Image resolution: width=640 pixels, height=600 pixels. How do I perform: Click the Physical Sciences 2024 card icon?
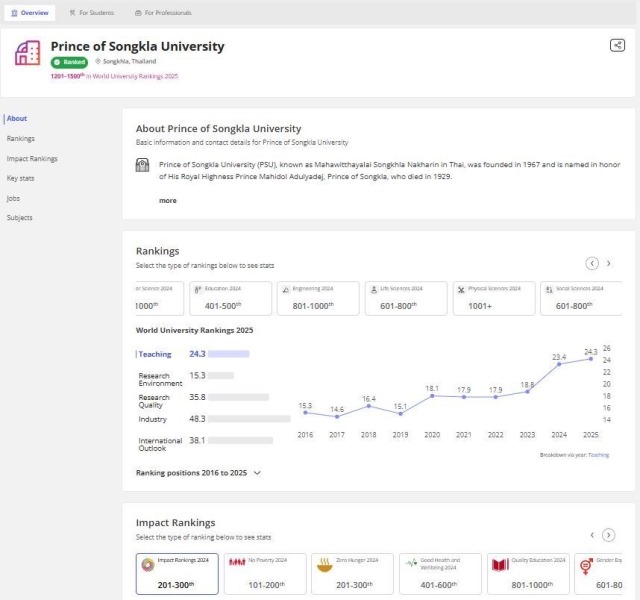(x=461, y=289)
